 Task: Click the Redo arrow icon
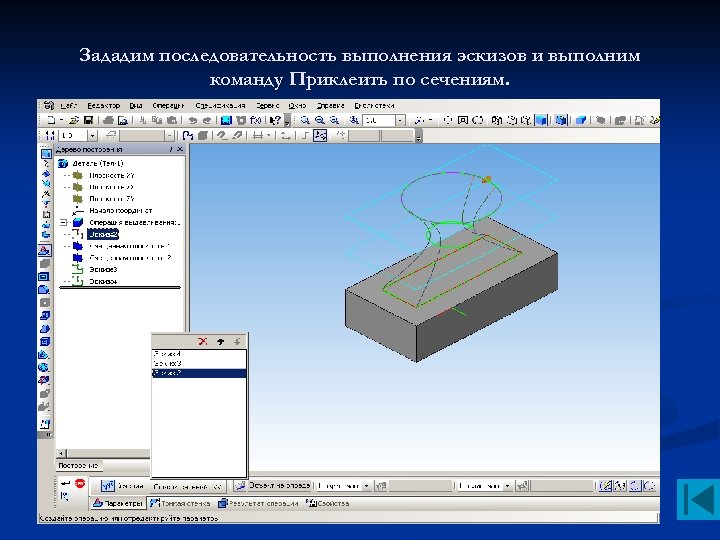pos(207,120)
